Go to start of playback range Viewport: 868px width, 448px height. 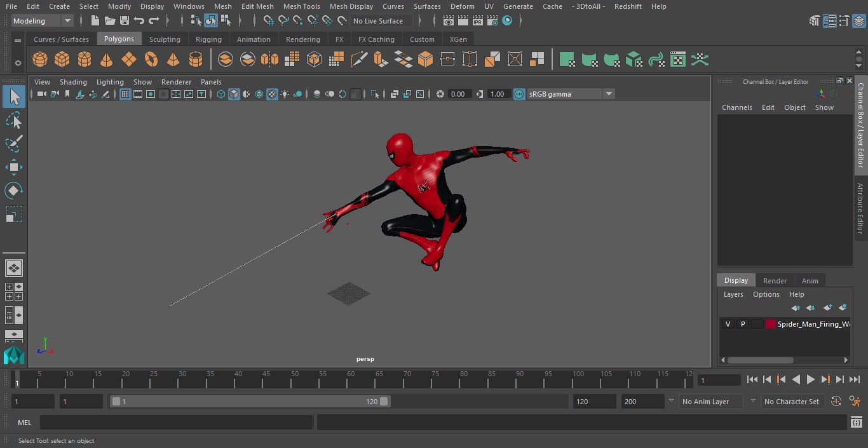752,379
